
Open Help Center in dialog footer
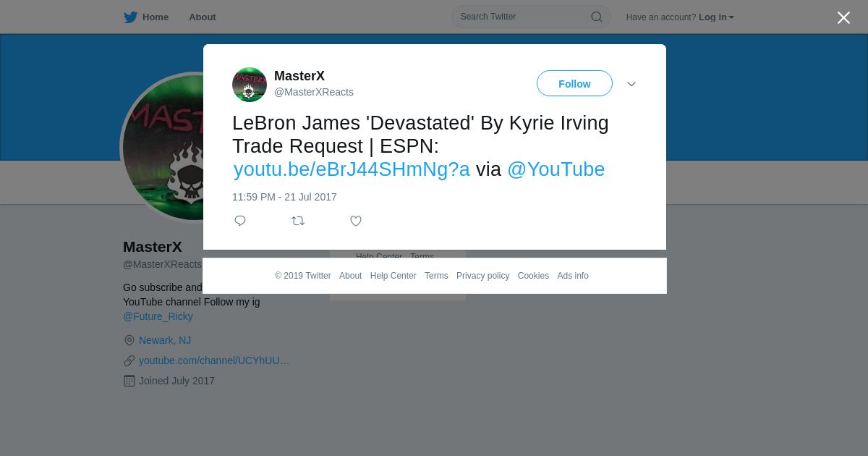coord(393,276)
